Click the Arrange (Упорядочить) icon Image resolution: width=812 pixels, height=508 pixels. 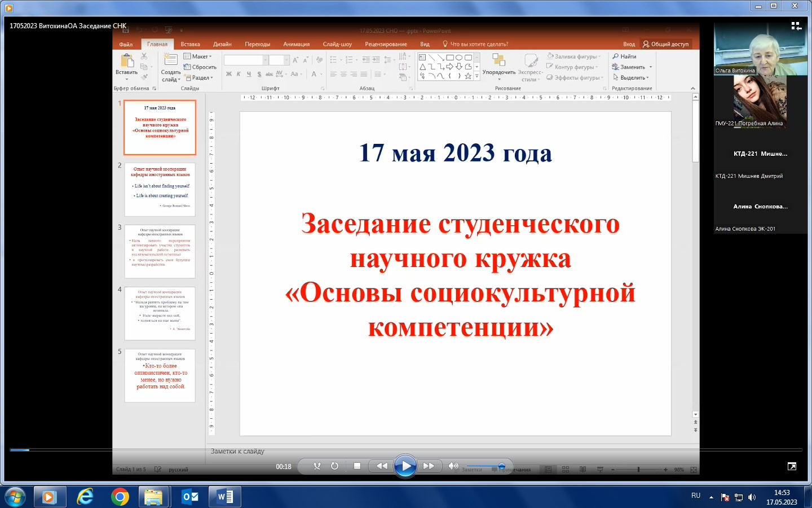498,60
